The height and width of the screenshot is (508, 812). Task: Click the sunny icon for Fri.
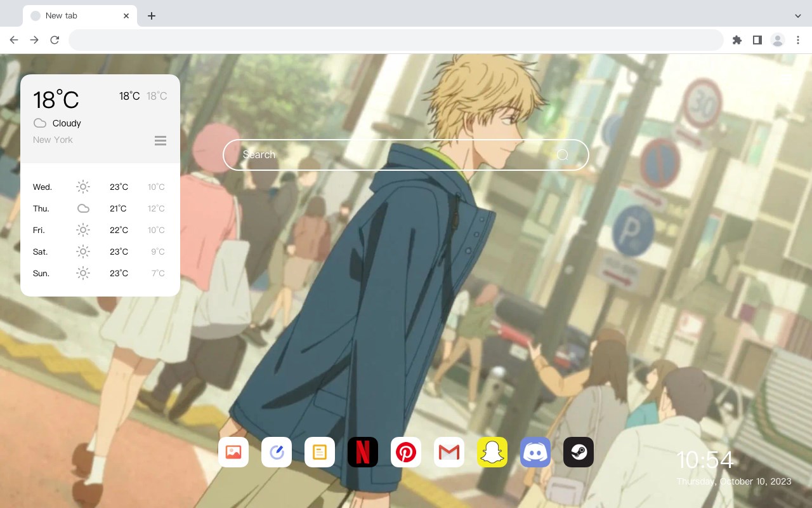pos(83,230)
